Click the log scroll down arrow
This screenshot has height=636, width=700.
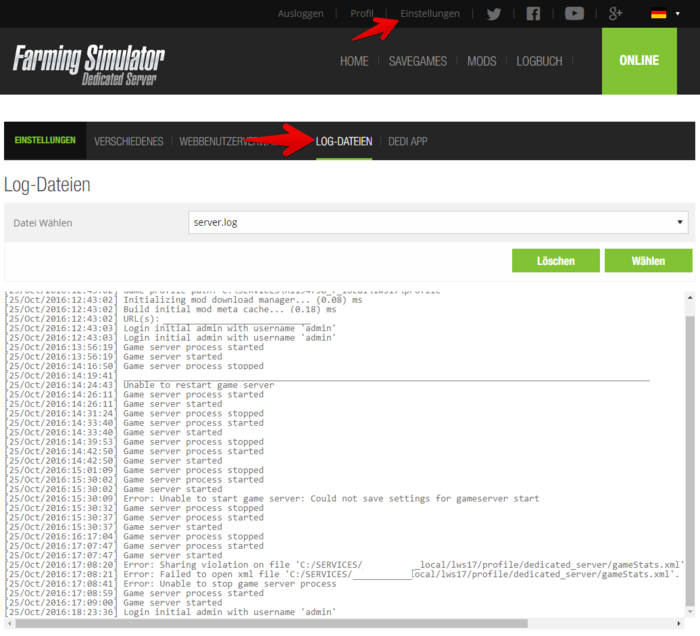tap(690, 611)
